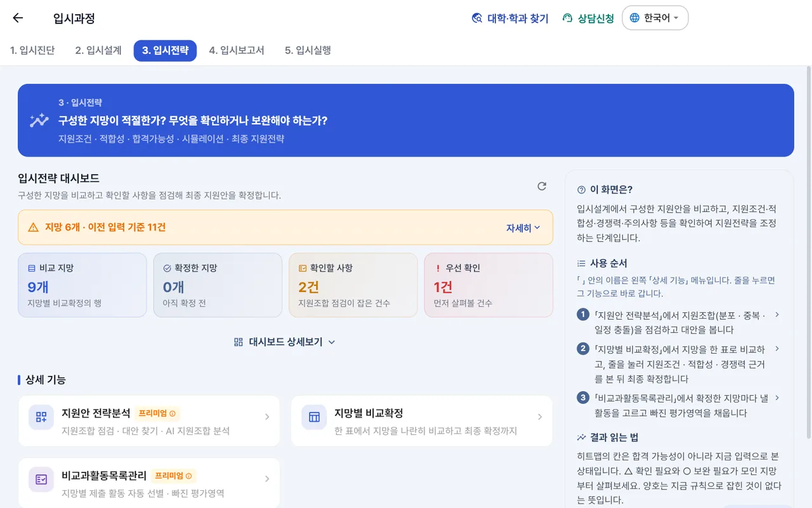Click the globe icon in language selector
The image size is (812, 508).
coord(634,18)
